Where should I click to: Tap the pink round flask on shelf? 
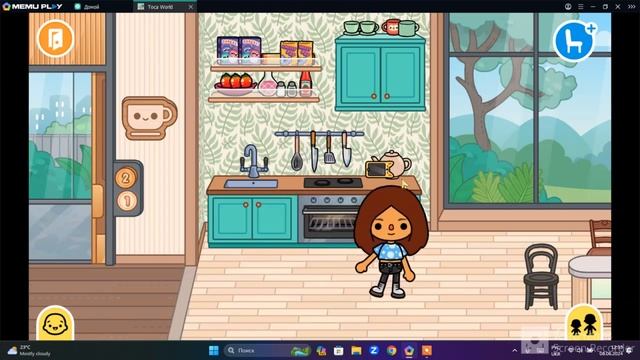(268, 85)
